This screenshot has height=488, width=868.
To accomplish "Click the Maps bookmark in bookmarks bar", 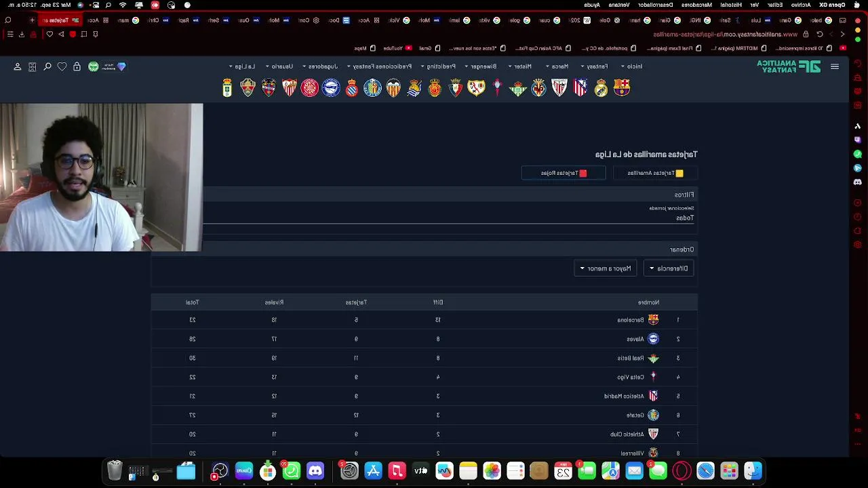I will 365,48.
